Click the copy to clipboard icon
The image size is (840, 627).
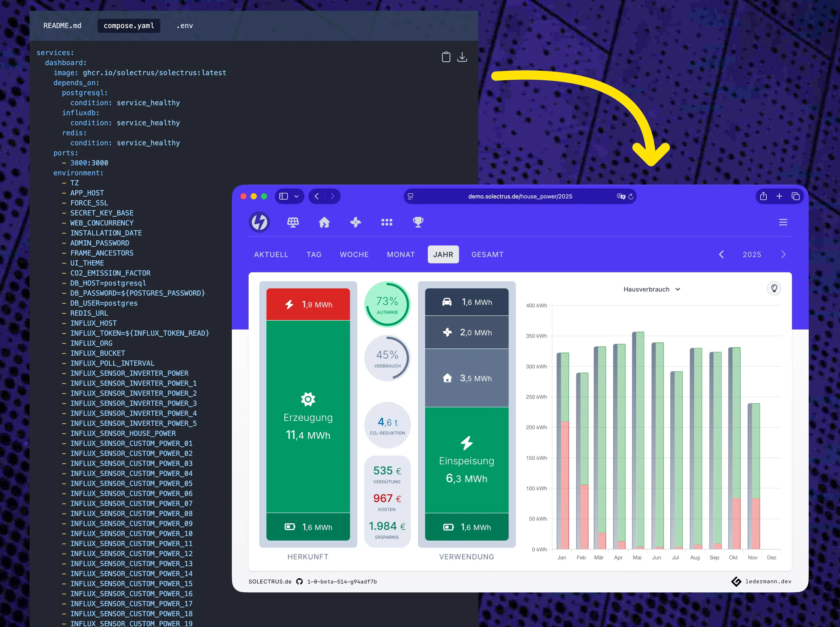[x=446, y=57]
